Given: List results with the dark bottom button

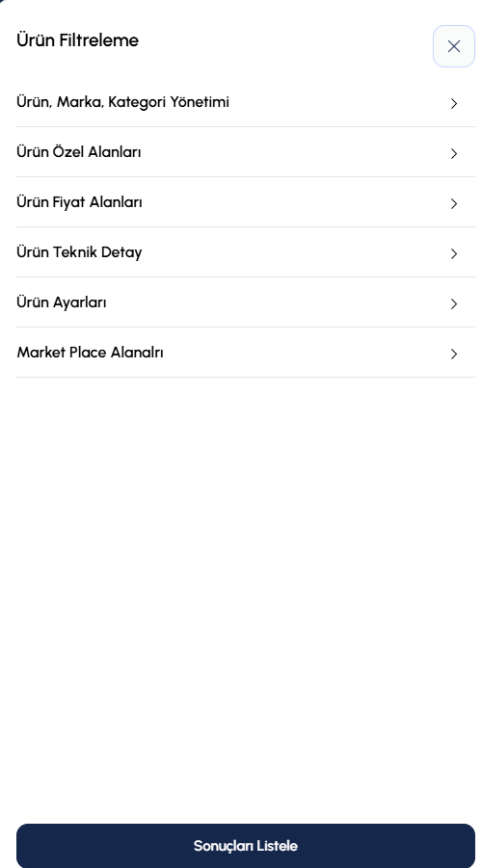Looking at the screenshot, I should click(x=246, y=846).
